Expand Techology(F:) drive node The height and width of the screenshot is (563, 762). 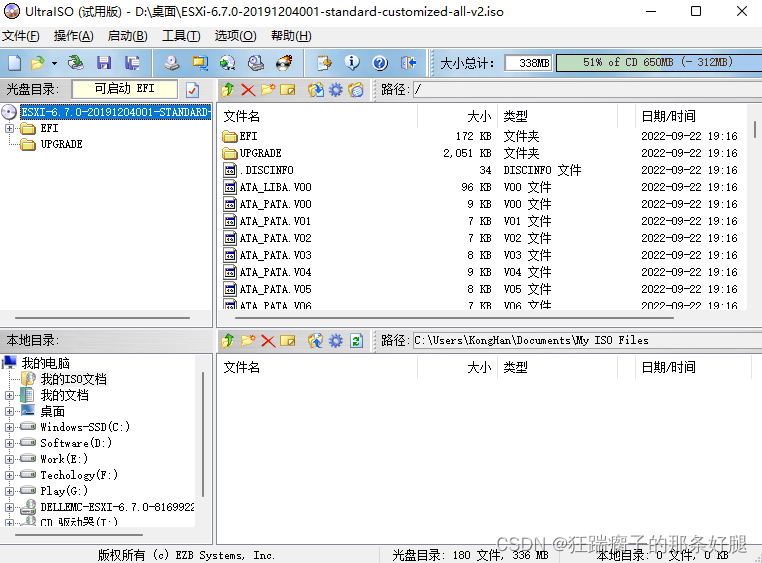point(9,475)
